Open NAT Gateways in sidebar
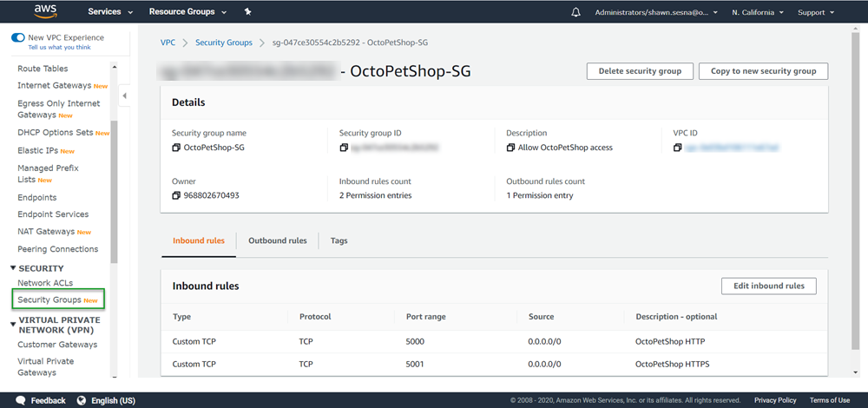This screenshot has height=408, width=868. [x=46, y=232]
